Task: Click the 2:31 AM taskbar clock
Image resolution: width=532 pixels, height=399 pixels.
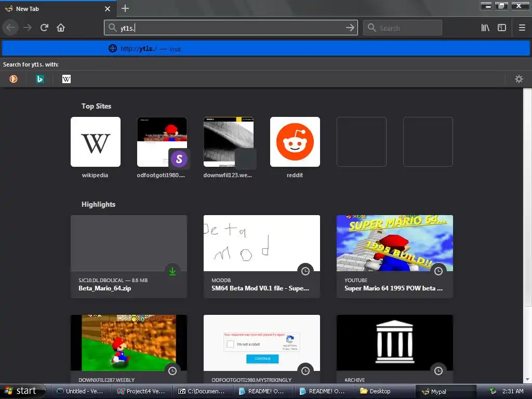Action: [x=513, y=391]
